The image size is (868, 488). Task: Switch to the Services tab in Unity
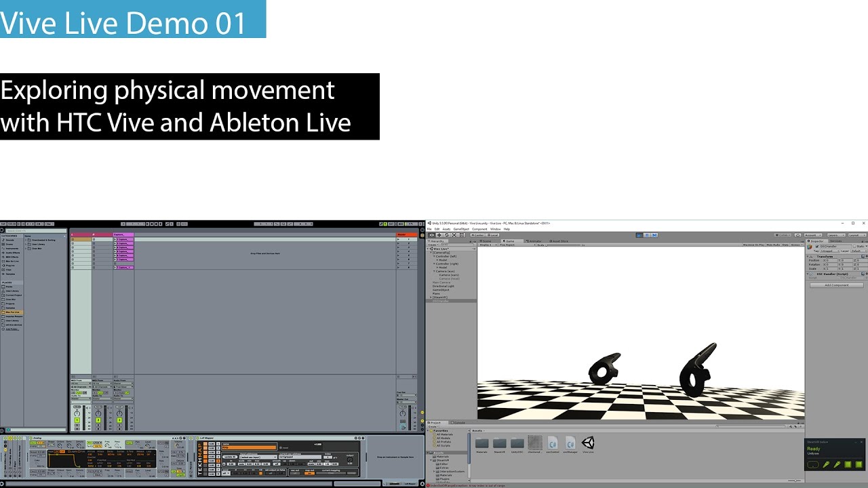click(836, 241)
